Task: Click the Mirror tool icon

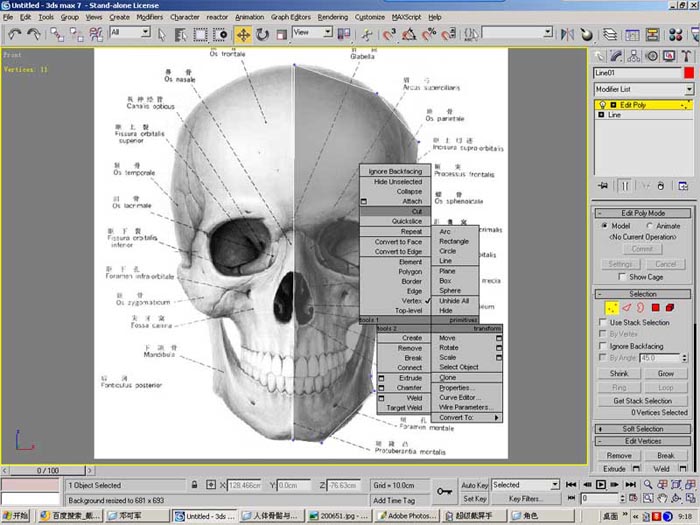Action: tap(567, 34)
